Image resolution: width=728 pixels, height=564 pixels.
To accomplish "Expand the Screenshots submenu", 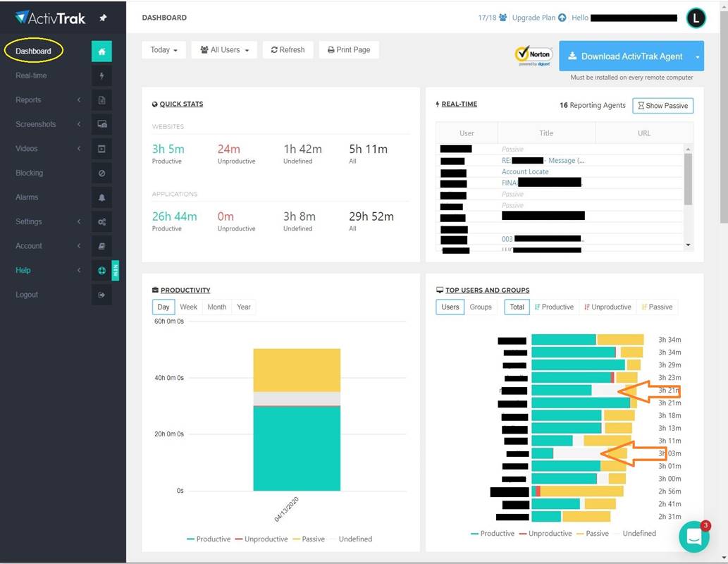I will pyautogui.click(x=79, y=124).
